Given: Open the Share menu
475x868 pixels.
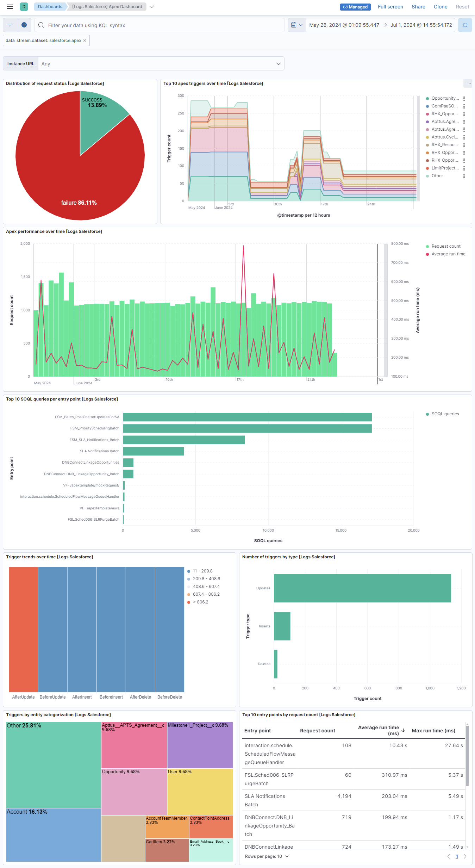Looking at the screenshot, I should click(x=418, y=7).
